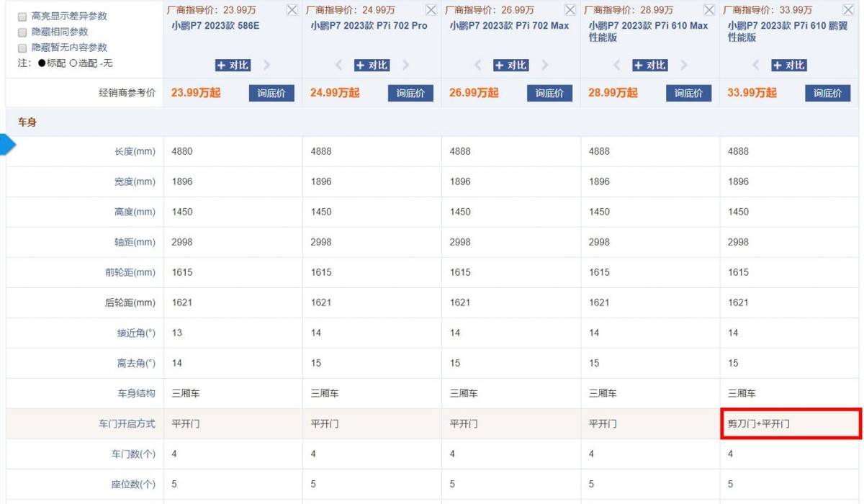Screen dimensions: 864x504
Task: Move P7i 610 鹏翼性能版 column left
Action: click(x=756, y=65)
